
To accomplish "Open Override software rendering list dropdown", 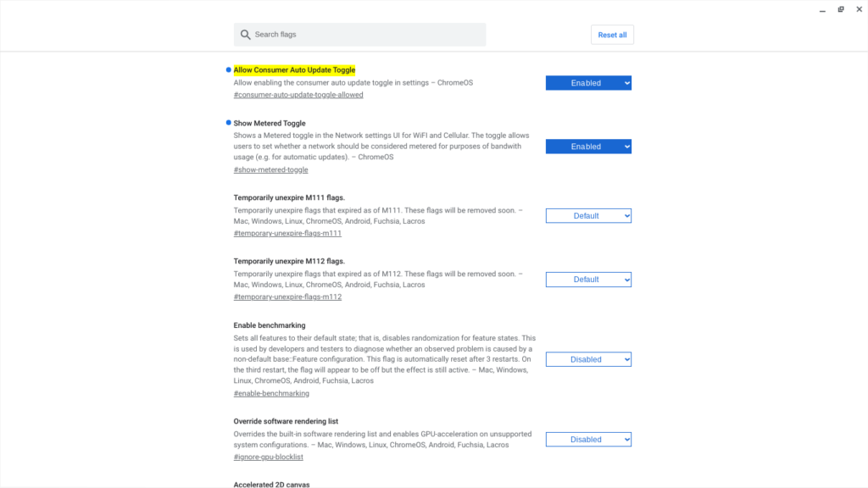I will [588, 440].
